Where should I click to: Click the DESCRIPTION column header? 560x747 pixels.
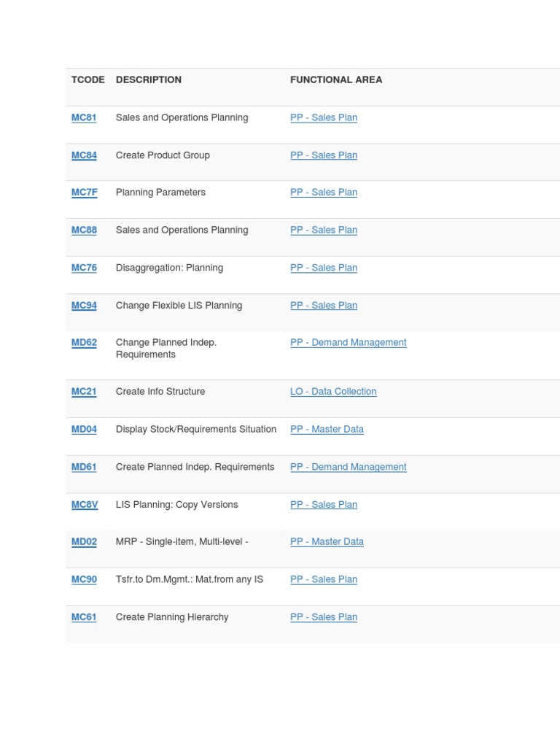149,80
